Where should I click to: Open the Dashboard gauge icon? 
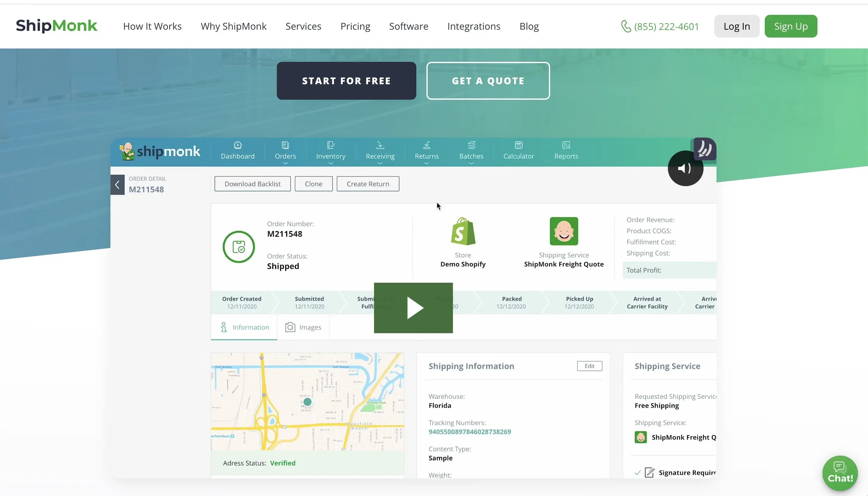coord(238,145)
